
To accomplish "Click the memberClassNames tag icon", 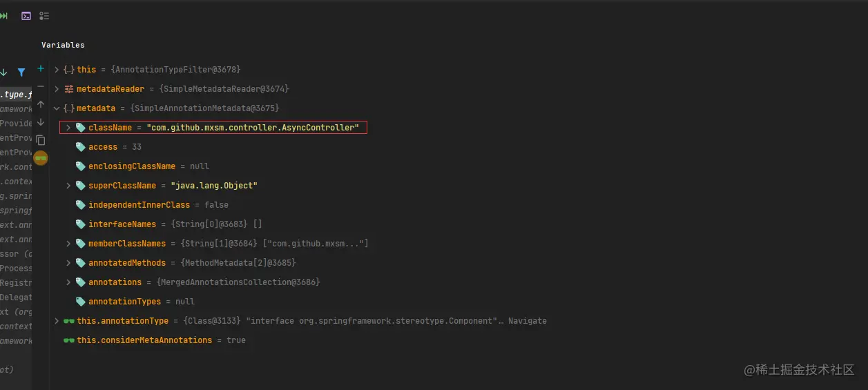I will 81,244.
